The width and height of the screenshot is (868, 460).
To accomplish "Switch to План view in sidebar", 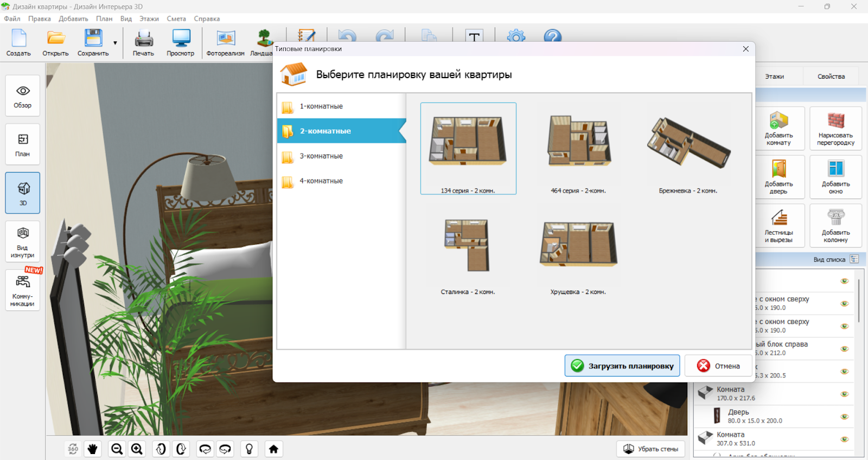I will pos(23,144).
